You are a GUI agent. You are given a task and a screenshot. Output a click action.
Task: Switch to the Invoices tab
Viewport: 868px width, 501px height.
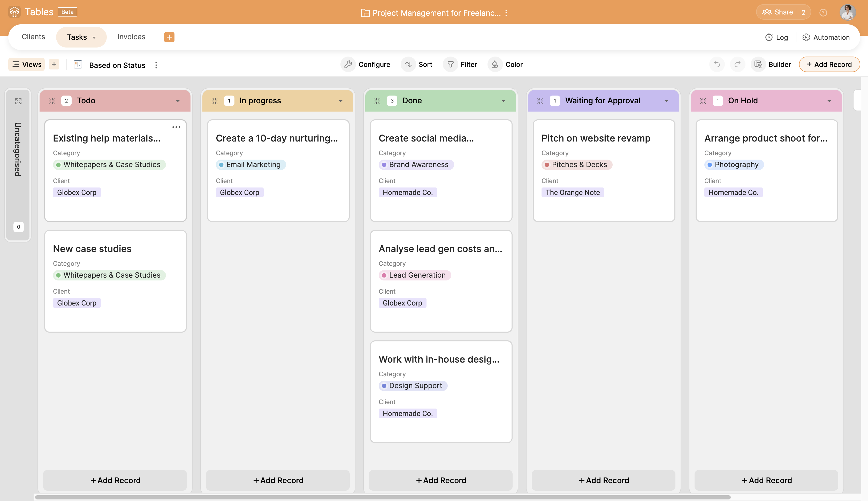[x=131, y=36]
